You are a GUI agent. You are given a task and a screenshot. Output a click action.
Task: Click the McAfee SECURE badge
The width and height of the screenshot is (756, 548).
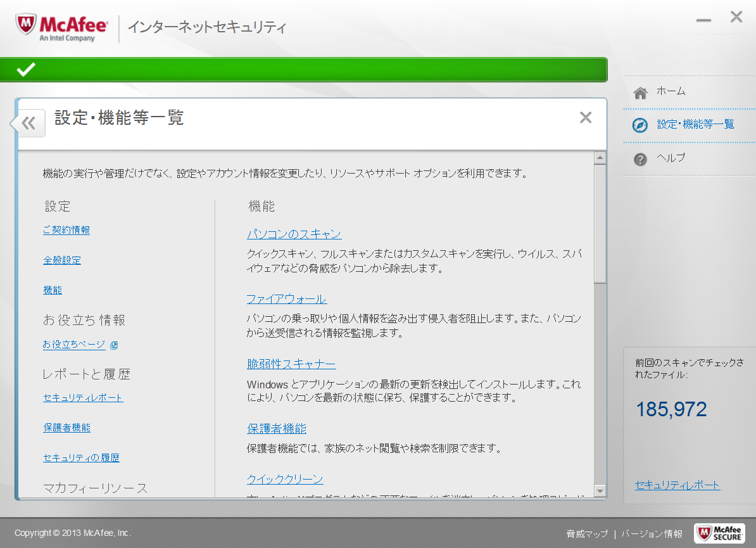click(x=719, y=533)
